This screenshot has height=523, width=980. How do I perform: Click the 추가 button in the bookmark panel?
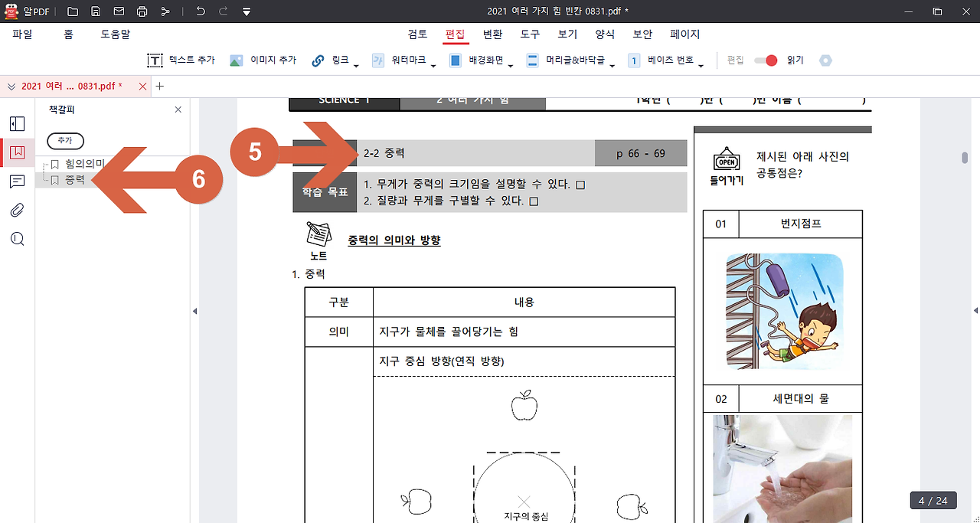65,141
